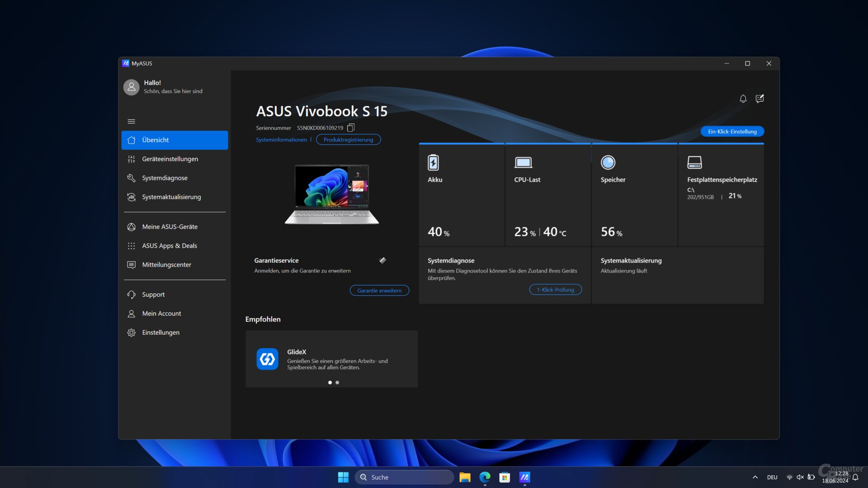
Task: Open the CPU-Last tile
Action: [548, 195]
